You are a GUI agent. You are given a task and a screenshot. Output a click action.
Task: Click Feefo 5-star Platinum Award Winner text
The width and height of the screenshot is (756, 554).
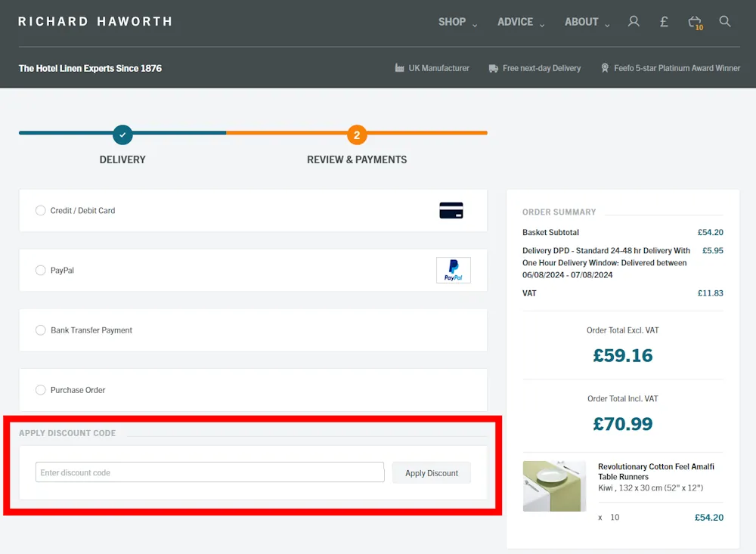coord(677,69)
